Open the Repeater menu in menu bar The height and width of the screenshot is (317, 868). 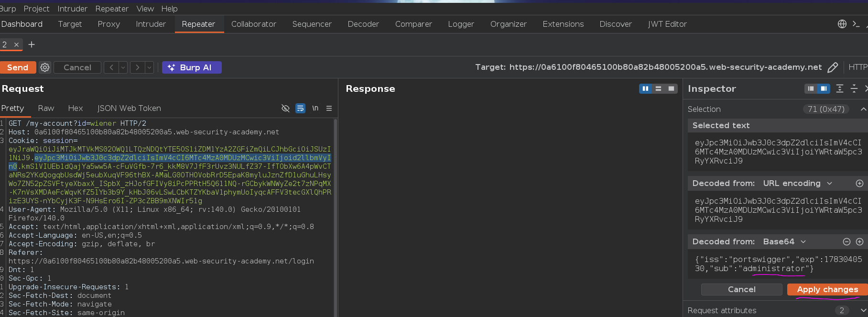click(112, 9)
